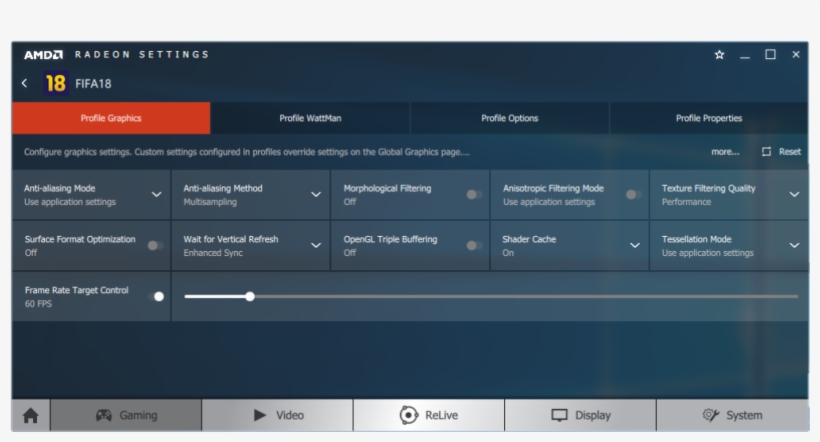Open the Gaming section label
Screen dimensions: 820x442
click(x=138, y=415)
